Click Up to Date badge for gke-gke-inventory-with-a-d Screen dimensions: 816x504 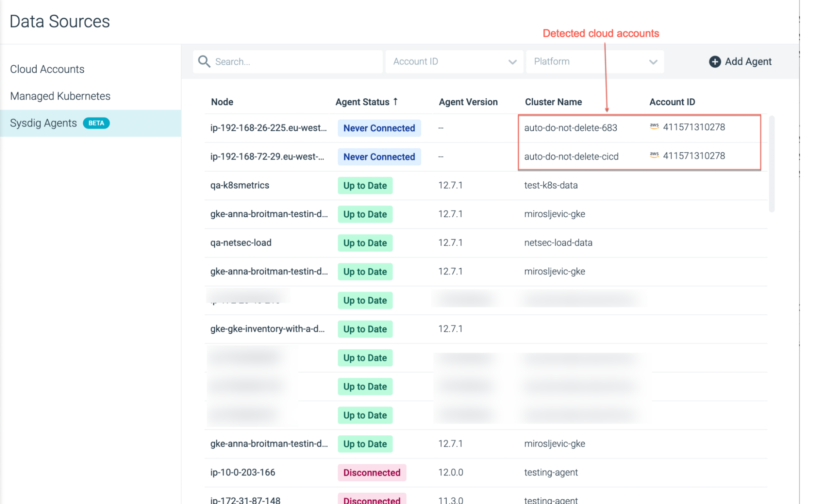coord(365,329)
